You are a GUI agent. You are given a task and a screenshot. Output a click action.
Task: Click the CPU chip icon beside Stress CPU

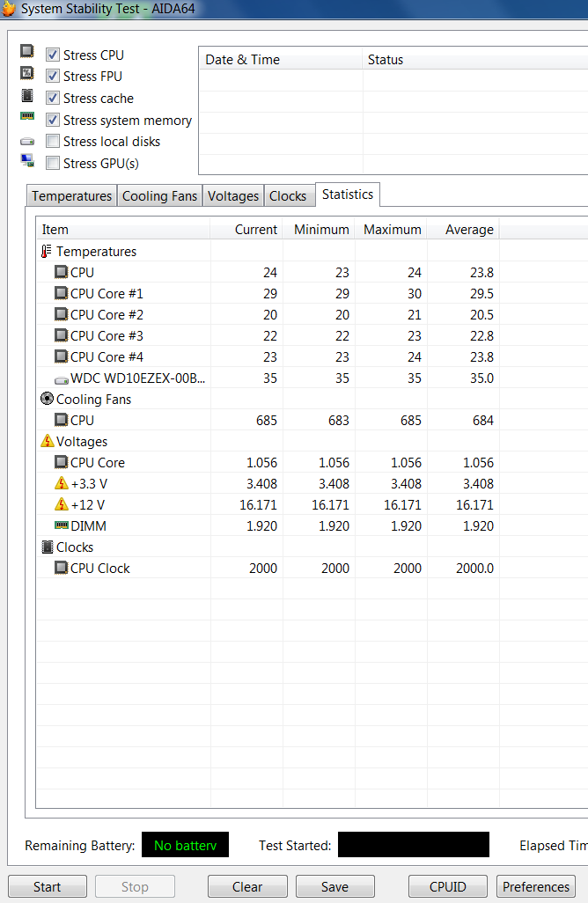pos(27,51)
